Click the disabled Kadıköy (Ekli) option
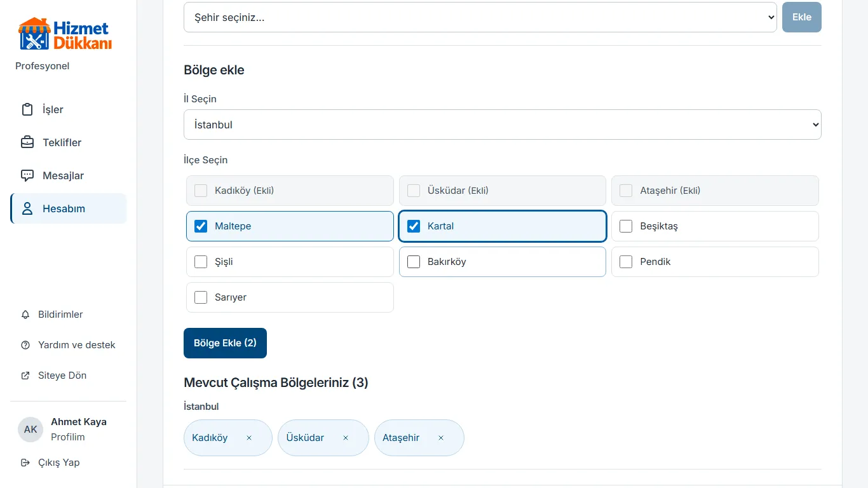868x488 pixels. [x=290, y=191]
